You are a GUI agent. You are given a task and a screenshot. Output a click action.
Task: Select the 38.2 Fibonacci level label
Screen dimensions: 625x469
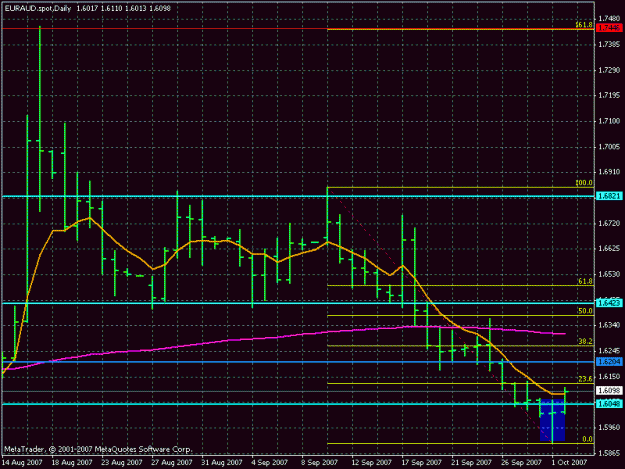tap(585, 341)
